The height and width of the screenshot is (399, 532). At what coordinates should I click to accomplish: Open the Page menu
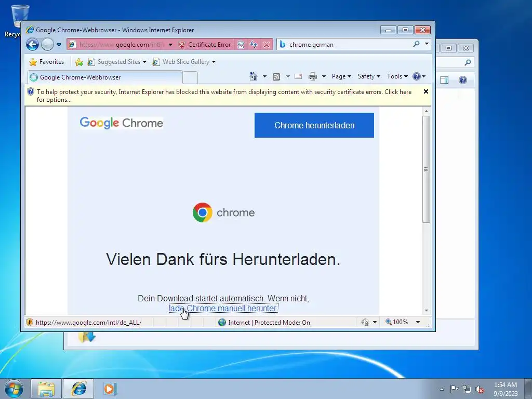(341, 76)
